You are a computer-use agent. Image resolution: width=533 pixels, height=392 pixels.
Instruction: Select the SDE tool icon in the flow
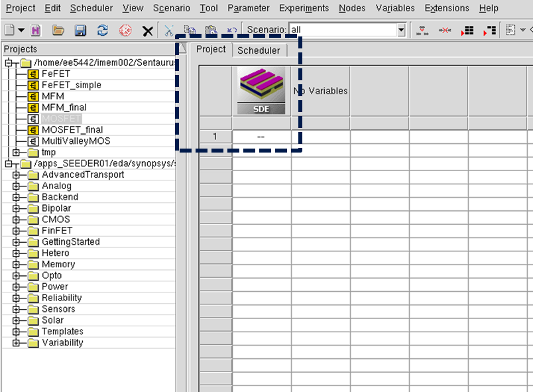[x=261, y=90]
